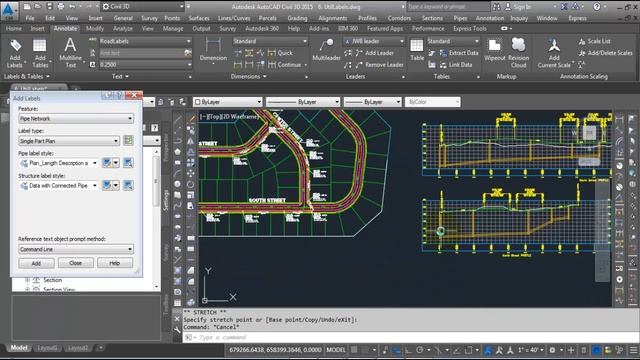Open the Pipes menu

(460, 18)
